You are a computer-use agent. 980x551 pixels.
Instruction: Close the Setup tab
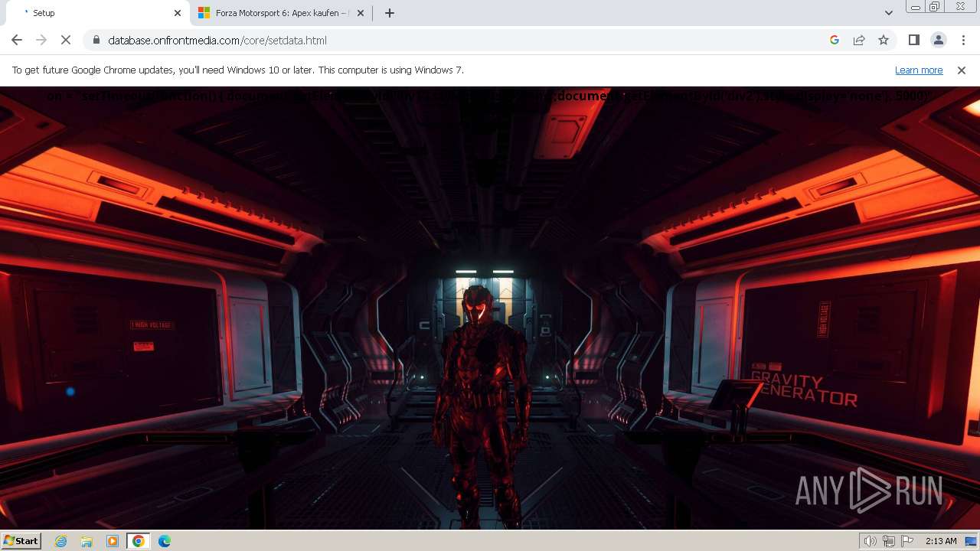[x=178, y=13]
